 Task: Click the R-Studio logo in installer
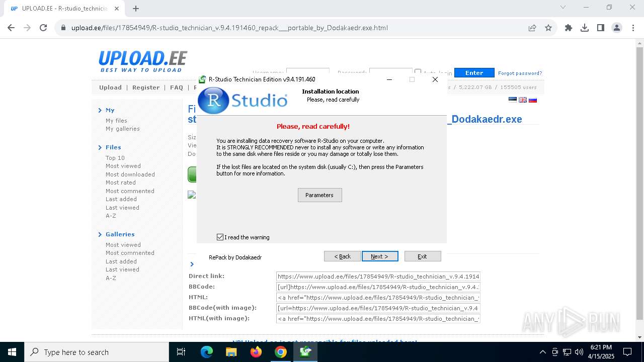243,101
